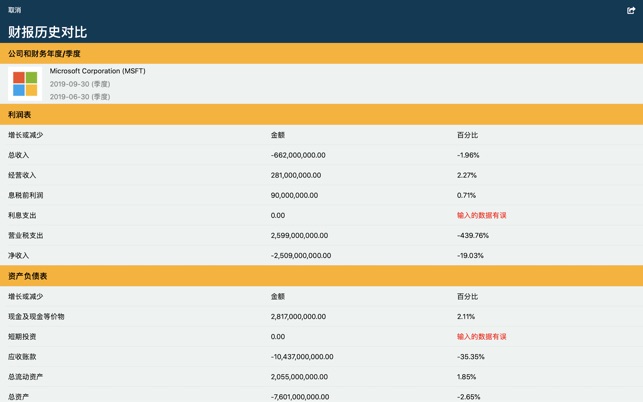Select the 2.27% percentage
Viewport: 643px width, 402px height.
point(467,175)
